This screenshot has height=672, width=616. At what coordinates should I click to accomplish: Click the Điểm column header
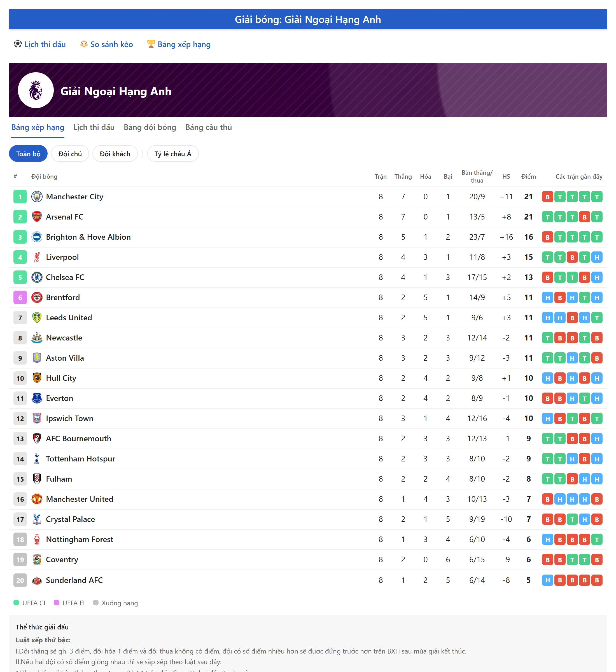click(528, 176)
